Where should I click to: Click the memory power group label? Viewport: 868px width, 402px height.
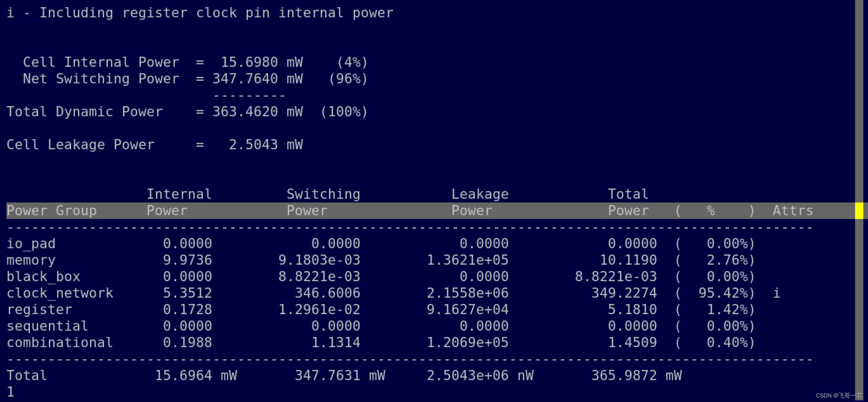[x=31, y=260]
